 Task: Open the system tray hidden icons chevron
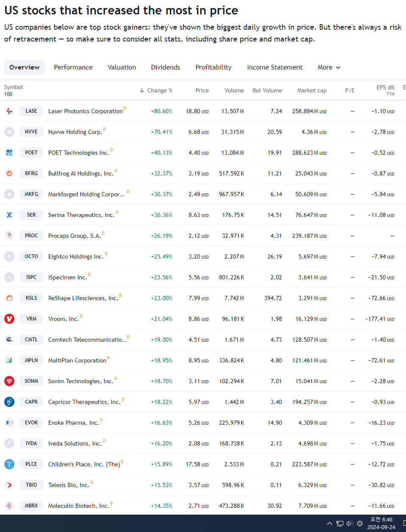pos(330,524)
